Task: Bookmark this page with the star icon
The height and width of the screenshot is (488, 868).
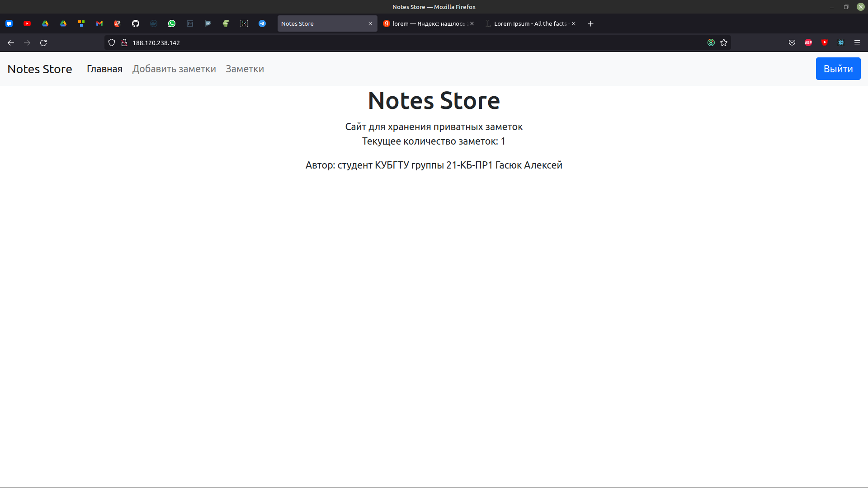Action: (724, 42)
